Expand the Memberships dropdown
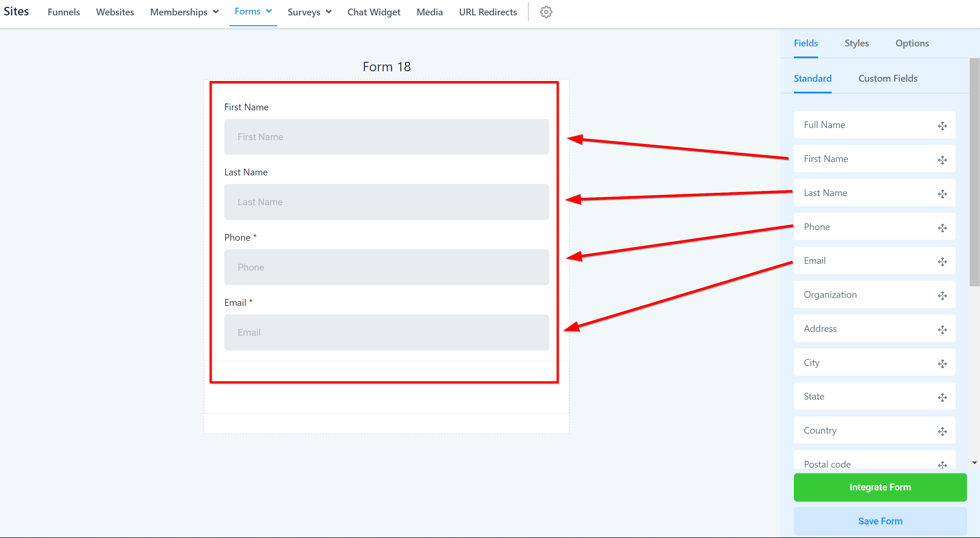Image resolution: width=980 pixels, height=538 pixels. pyautogui.click(x=216, y=12)
